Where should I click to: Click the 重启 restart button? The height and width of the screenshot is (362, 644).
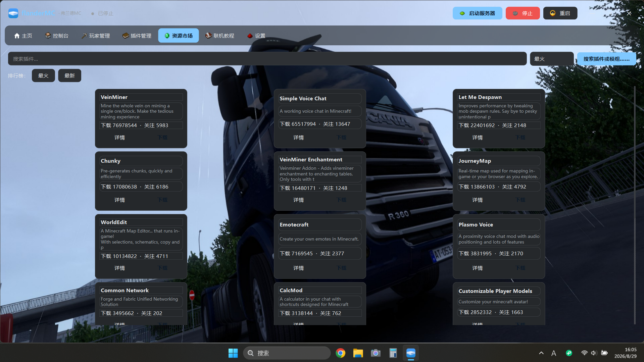[x=560, y=13]
